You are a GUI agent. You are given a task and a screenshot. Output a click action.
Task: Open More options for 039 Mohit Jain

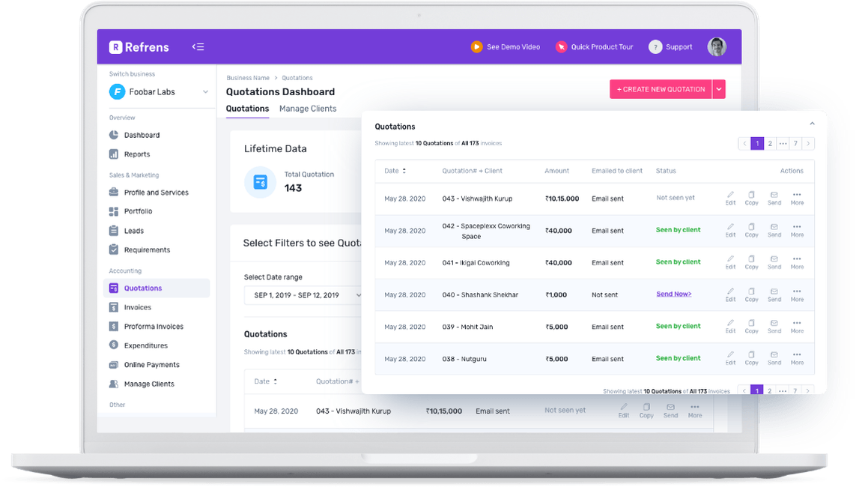797,326
